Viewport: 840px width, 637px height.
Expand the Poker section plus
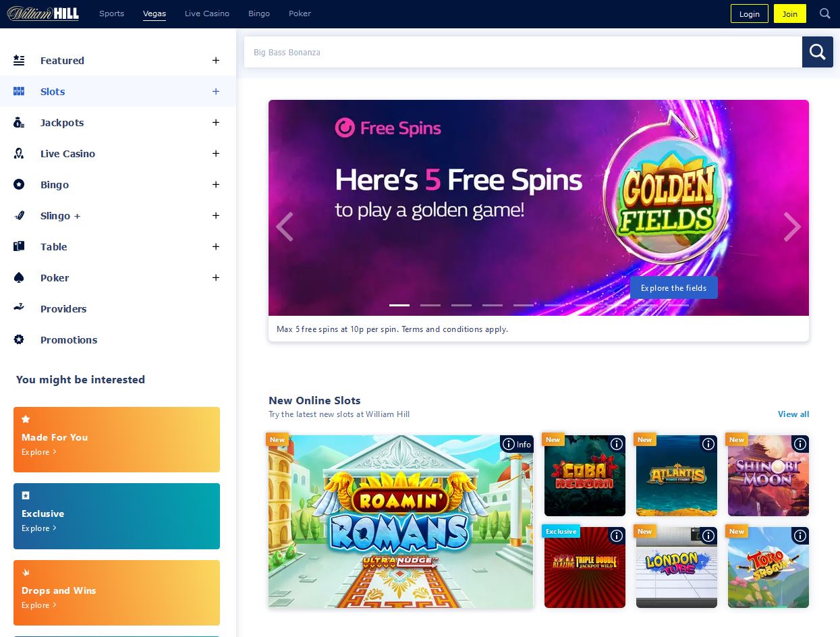[216, 278]
